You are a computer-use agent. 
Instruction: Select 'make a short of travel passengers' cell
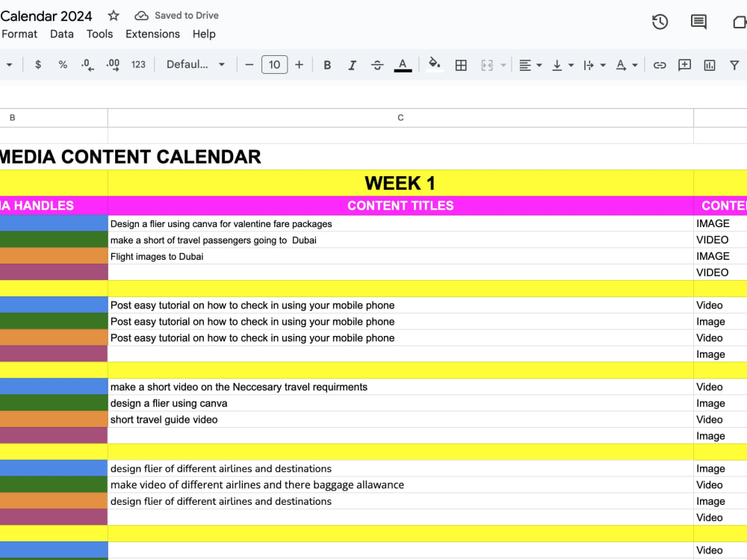[x=400, y=240]
